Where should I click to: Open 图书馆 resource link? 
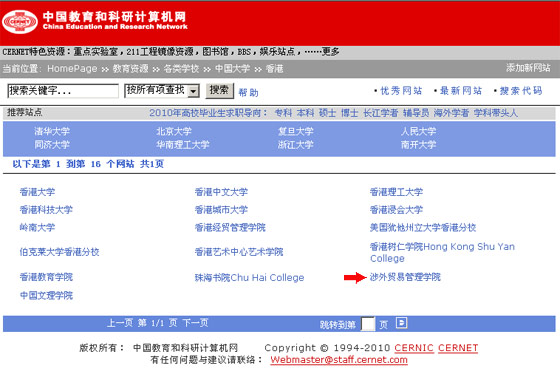pyautogui.click(x=215, y=52)
